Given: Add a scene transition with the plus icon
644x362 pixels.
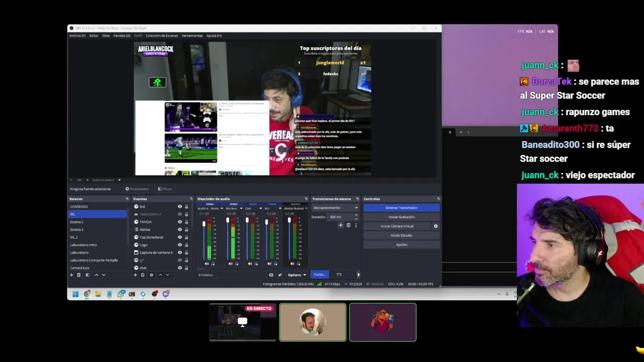Looking at the screenshot, I should pyautogui.click(x=341, y=225).
